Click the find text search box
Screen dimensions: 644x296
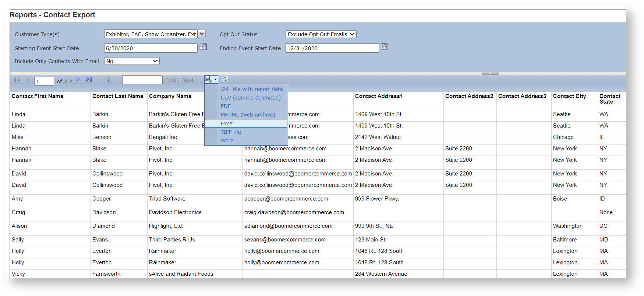point(142,80)
